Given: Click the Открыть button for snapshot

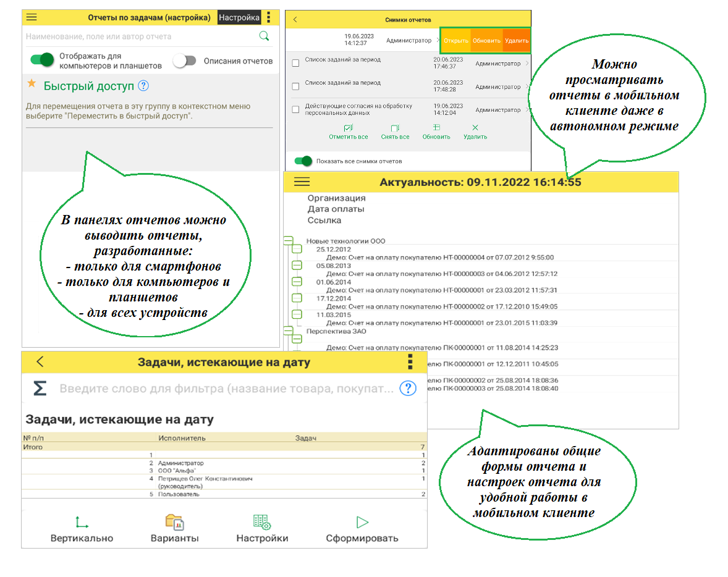Looking at the screenshot, I should click(456, 41).
